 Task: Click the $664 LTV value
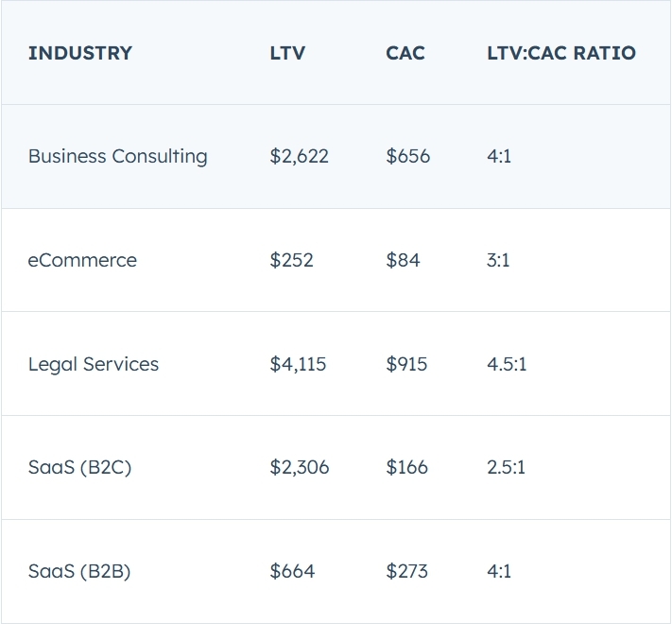pyautogui.click(x=292, y=571)
